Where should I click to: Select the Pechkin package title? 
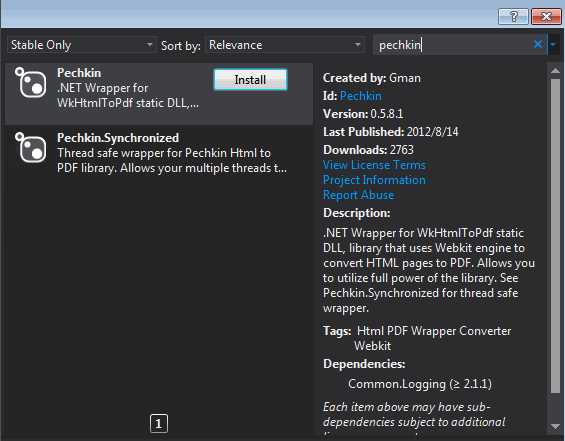point(79,73)
